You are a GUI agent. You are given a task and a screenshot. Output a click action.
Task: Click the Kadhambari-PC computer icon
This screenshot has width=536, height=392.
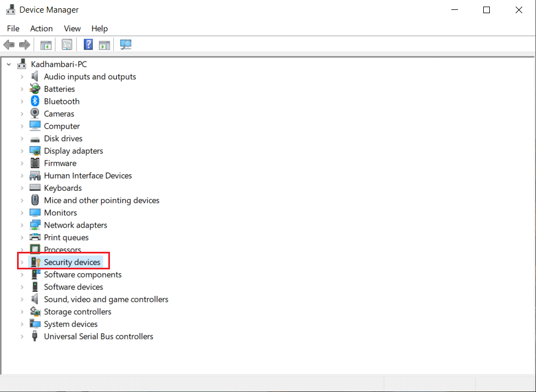21,64
